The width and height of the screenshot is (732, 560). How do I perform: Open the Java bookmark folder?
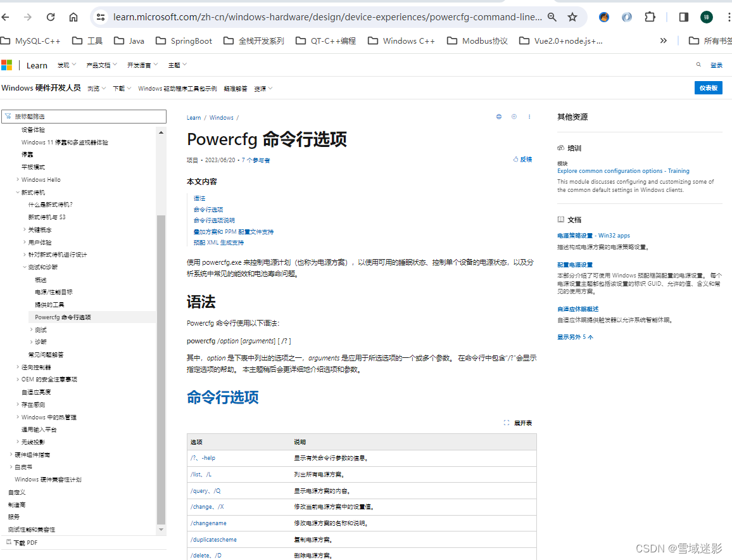(129, 41)
